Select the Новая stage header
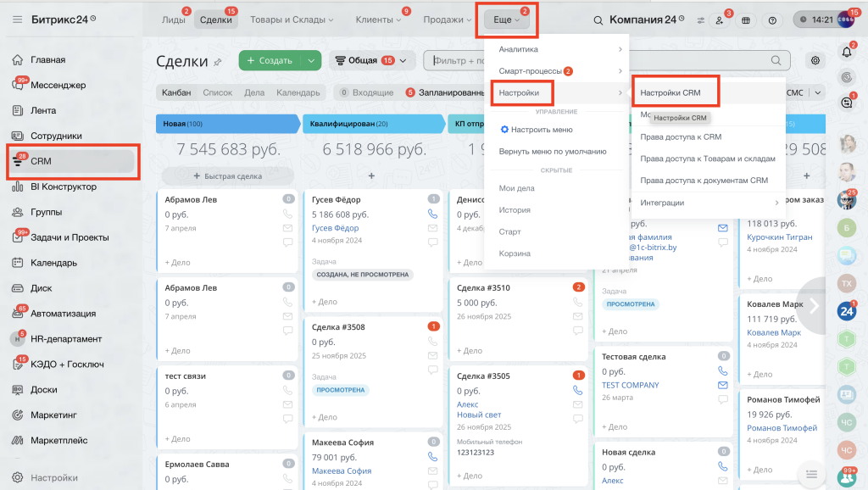The height and width of the screenshot is (490, 868). [x=227, y=124]
